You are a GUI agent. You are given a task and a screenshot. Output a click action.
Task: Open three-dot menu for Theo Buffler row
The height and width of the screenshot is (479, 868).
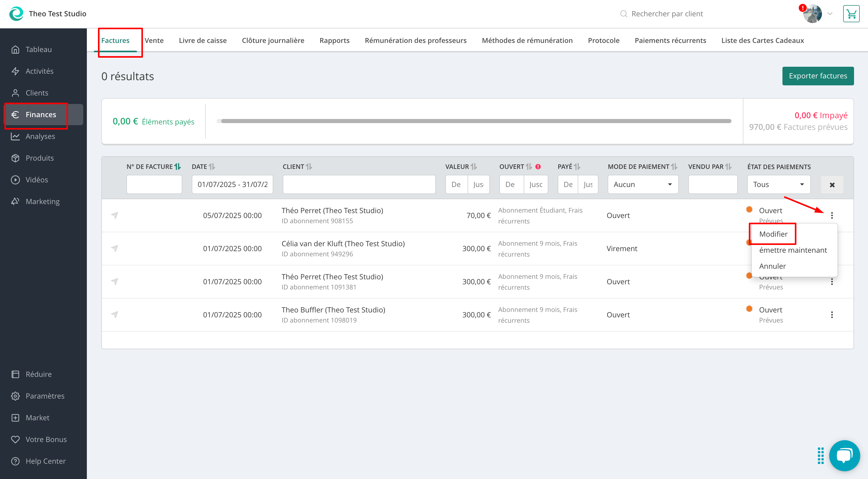click(832, 315)
